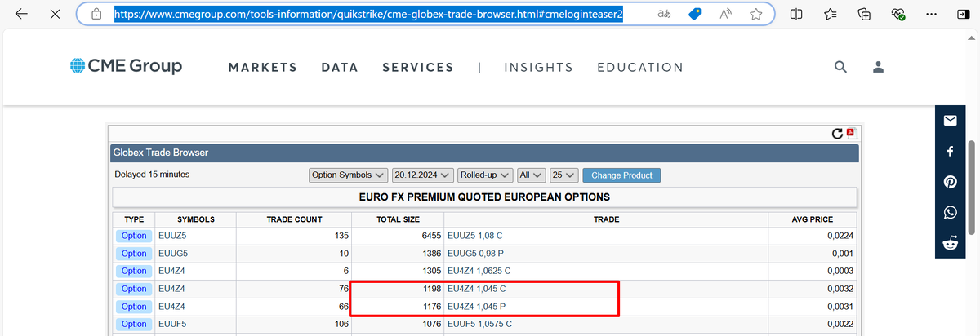Image resolution: width=980 pixels, height=336 pixels.
Task: Open browser settings and more menu
Action: pos(932,14)
